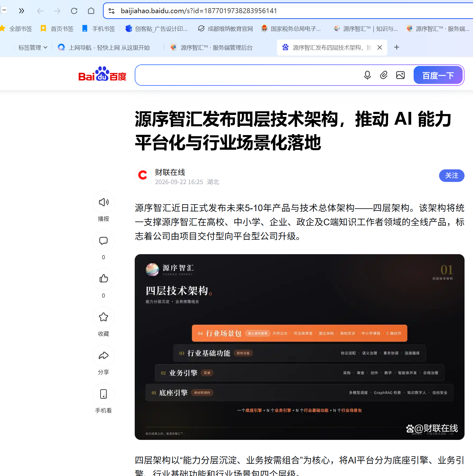Expand 标签管理 dropdown
The height and width of the screenshot is (476, 473).
pyautogui.click(x=33, y=47)
